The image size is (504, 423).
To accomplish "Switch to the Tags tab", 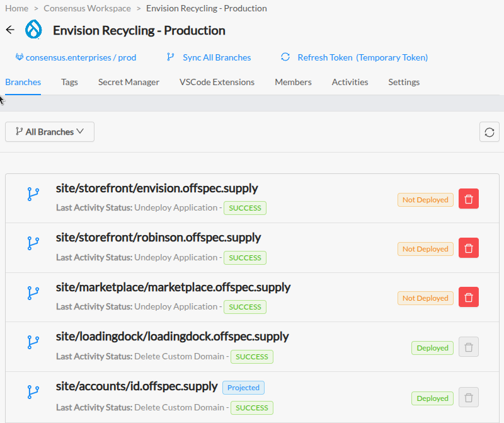I will (69, 83).
